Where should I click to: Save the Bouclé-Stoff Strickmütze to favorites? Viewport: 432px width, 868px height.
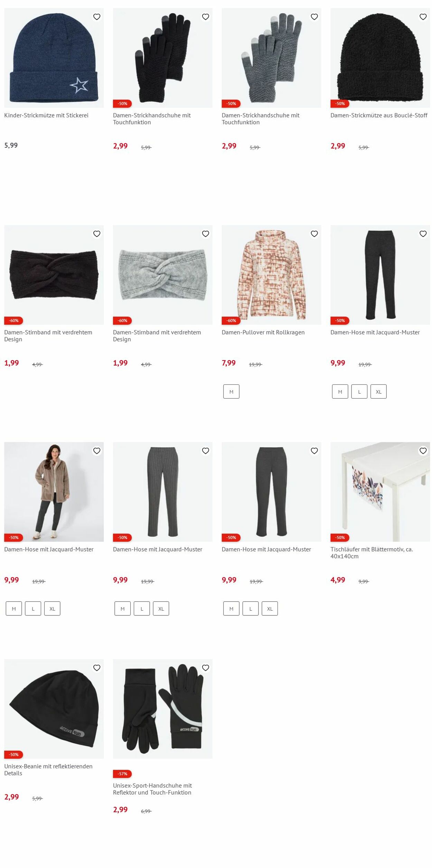423,17
